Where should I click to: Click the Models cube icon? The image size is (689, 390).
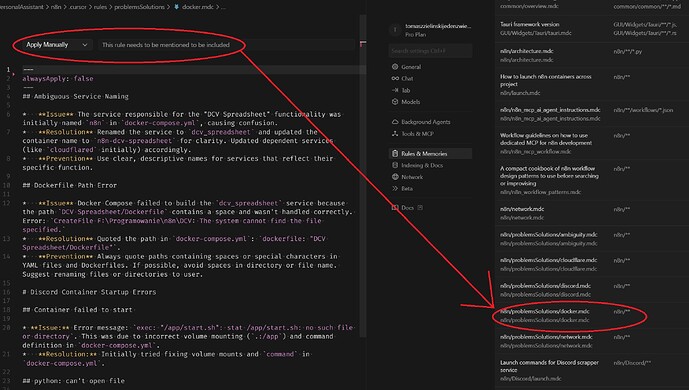pyautogui.click(x=395, y=101)
